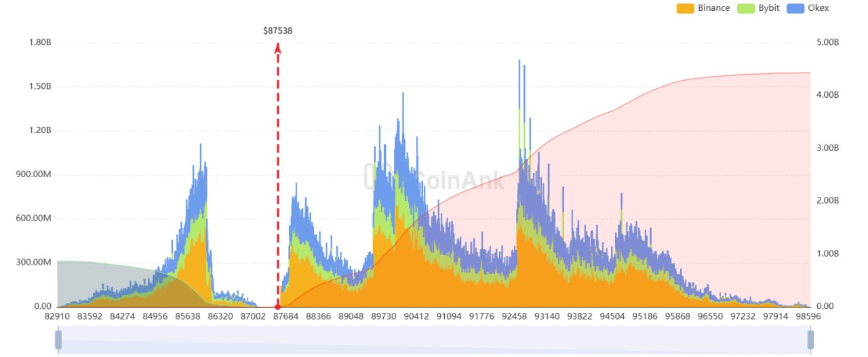Click the blue Okex color swatch

tap(796, 8)
